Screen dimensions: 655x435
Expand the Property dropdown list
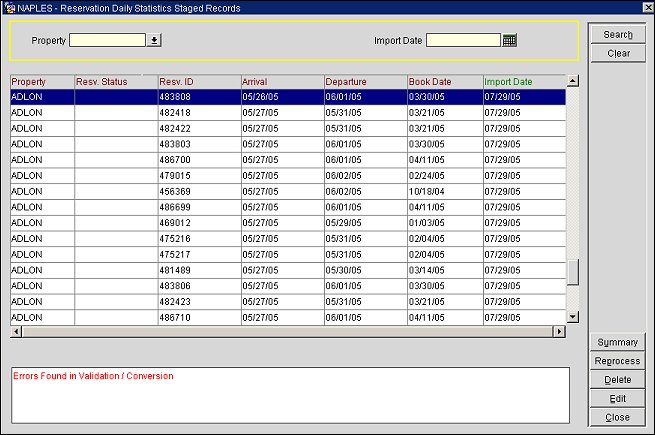coord(154,41)
